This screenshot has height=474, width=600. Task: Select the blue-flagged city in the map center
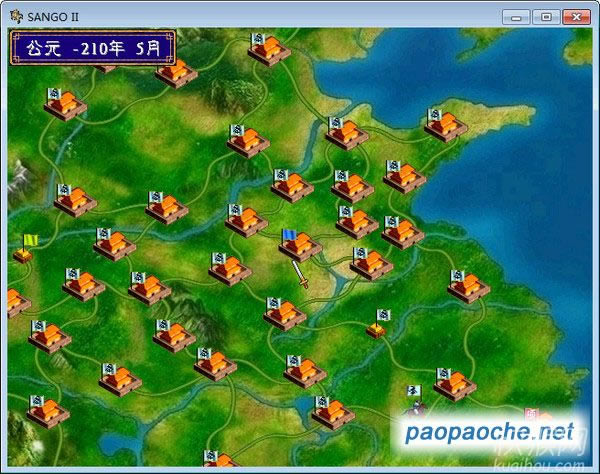pos(299,244)
